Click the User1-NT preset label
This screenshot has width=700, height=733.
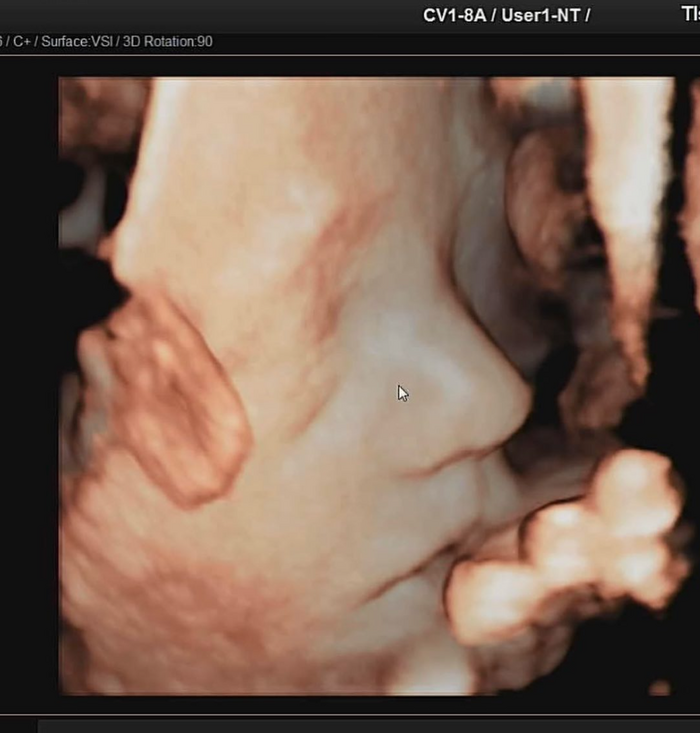[543, 14]
